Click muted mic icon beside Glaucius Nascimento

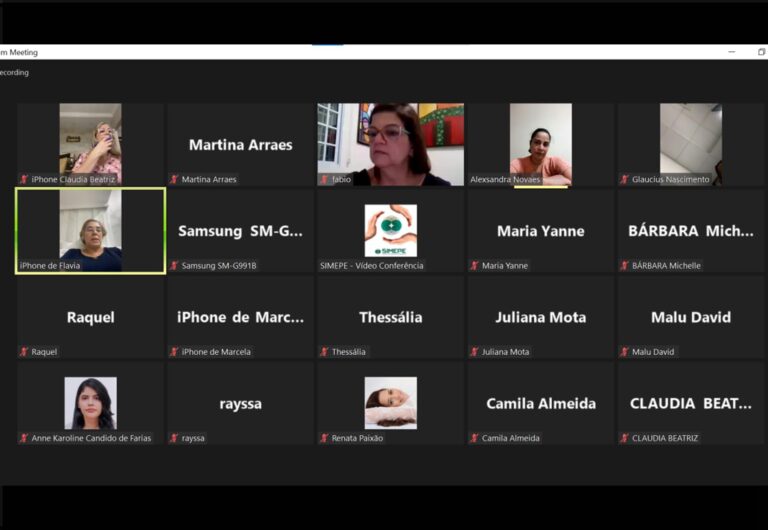point(624,180)
